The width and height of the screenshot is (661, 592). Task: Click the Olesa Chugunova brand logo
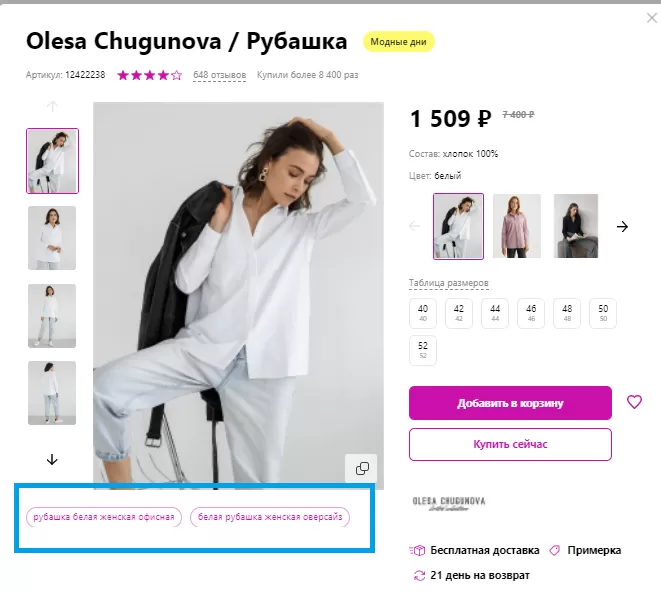(x=449, y=503)
